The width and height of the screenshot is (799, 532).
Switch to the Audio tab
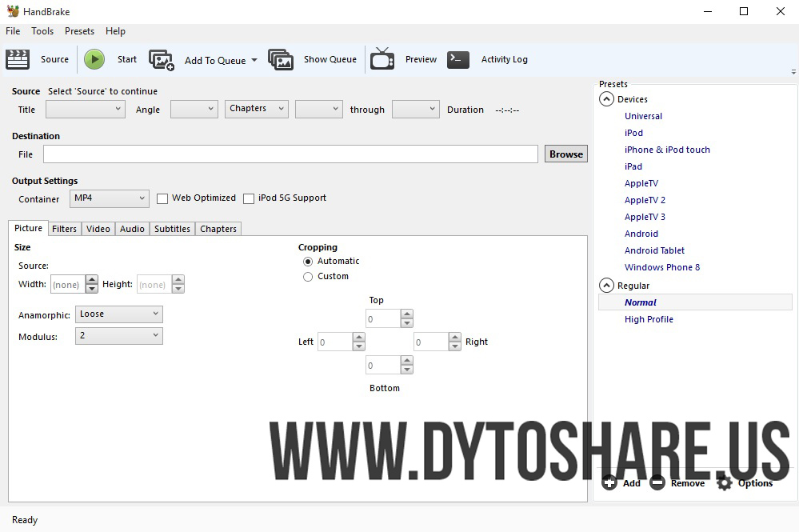[132, 229]
